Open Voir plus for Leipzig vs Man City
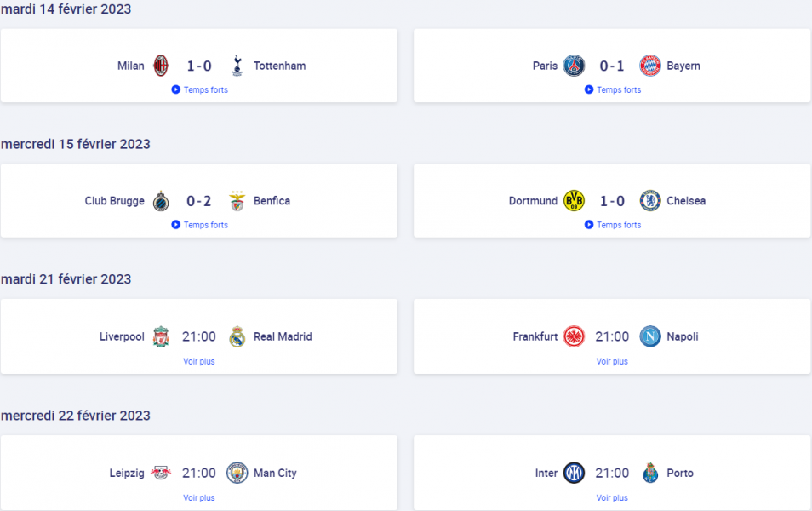This screenshot has width=812, height=511. coord(199,497)
